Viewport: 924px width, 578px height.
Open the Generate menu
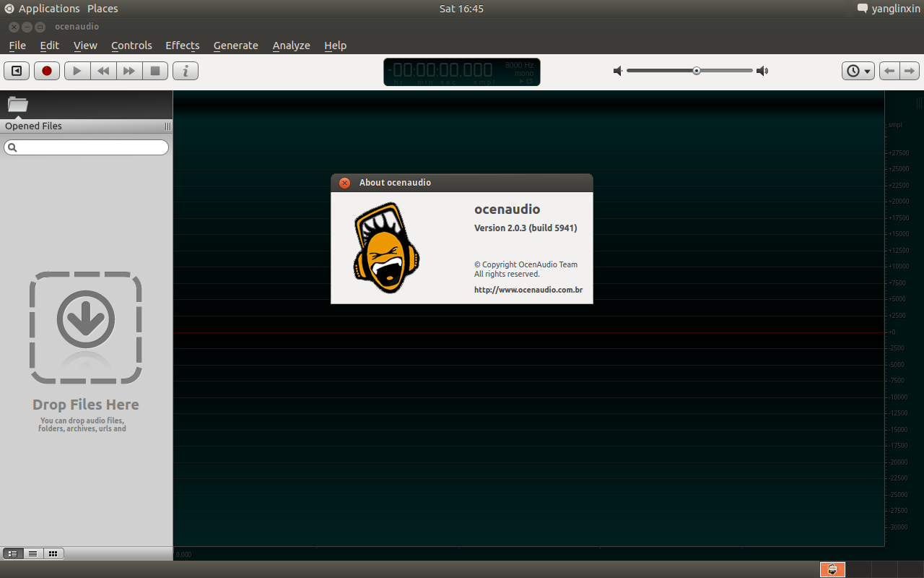236,46
